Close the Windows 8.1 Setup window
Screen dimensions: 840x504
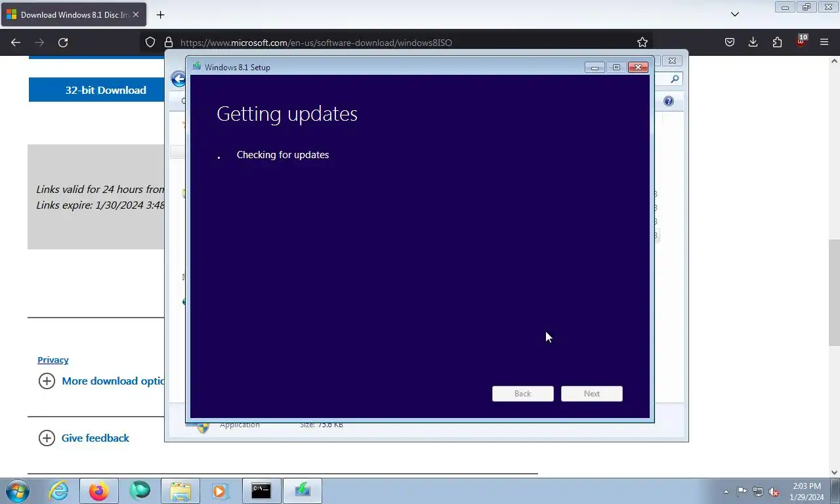coord(638,67)
